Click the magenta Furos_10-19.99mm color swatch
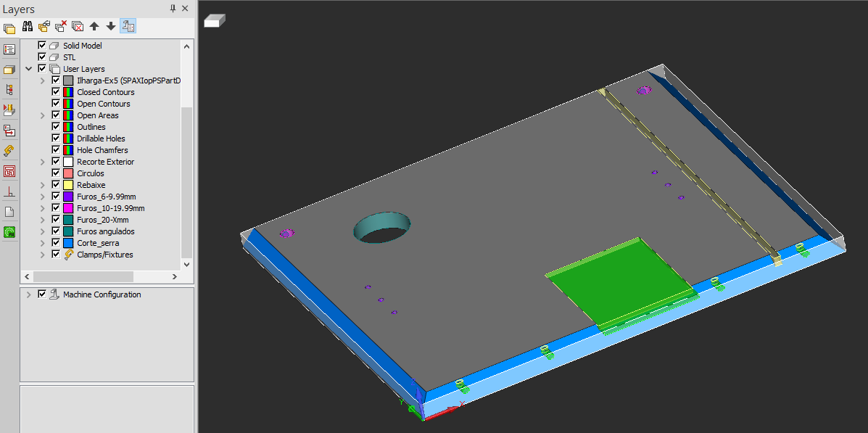 [68, 208]
